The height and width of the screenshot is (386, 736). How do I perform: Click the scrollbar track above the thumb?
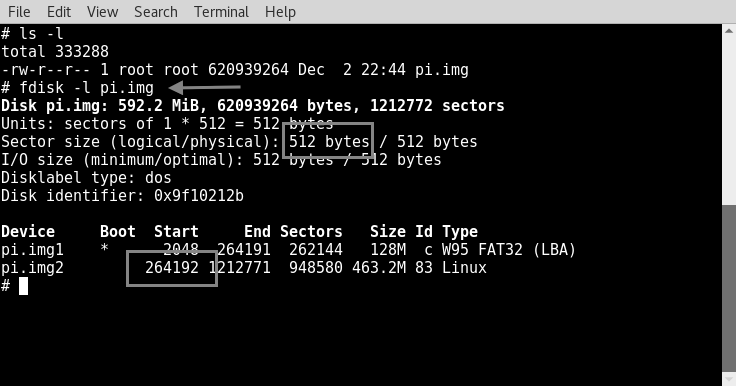(729, 121)
